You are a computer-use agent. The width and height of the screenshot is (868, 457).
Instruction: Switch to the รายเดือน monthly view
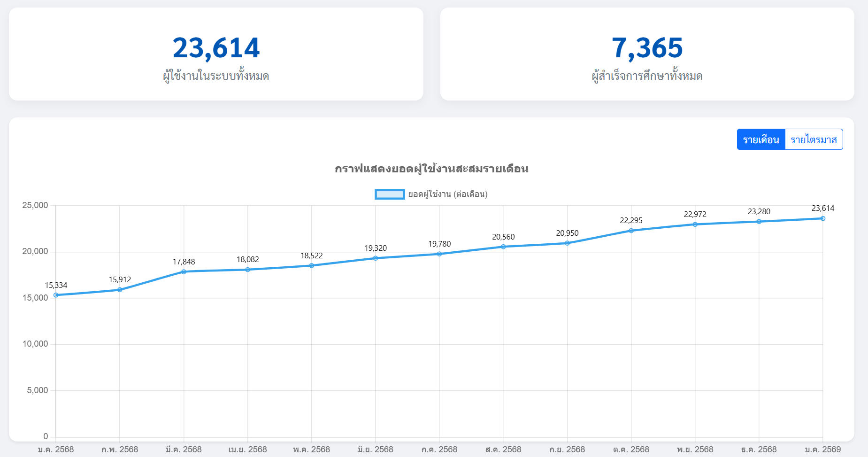(760, 139)
